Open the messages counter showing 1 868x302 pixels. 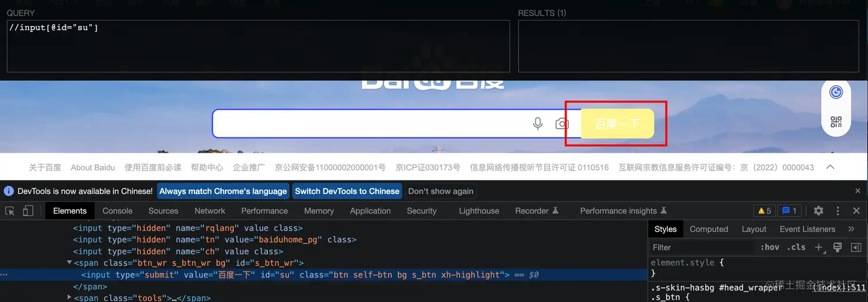pos(789,211)
